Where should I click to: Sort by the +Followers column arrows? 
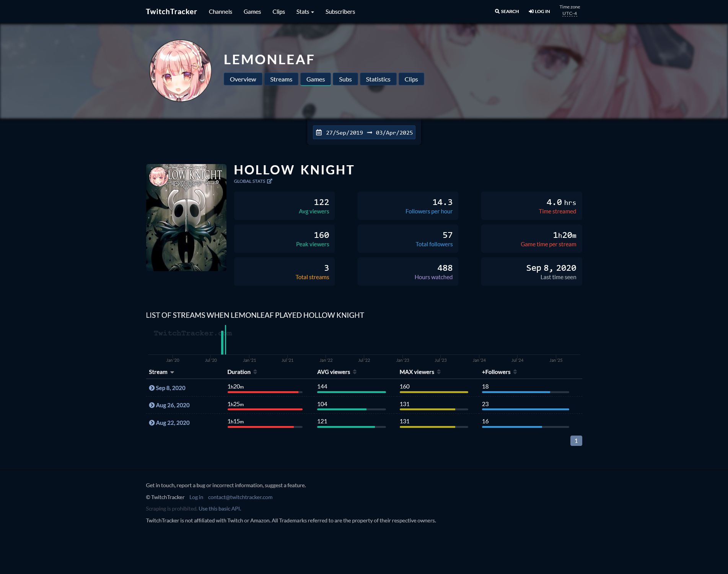(x=515, y=372)
